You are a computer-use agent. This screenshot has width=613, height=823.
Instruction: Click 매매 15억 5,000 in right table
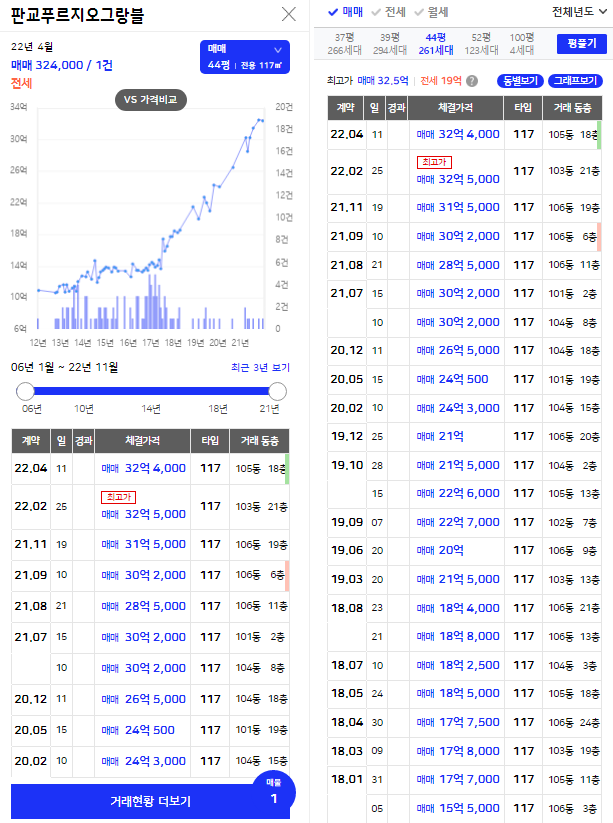tap(458, 808)
